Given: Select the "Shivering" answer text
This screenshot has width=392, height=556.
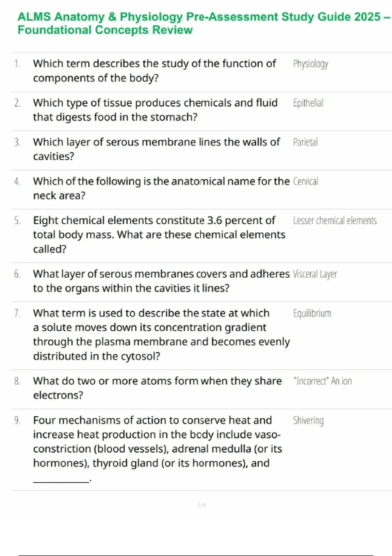Looking at the screenshot, I should click(308, 420).
